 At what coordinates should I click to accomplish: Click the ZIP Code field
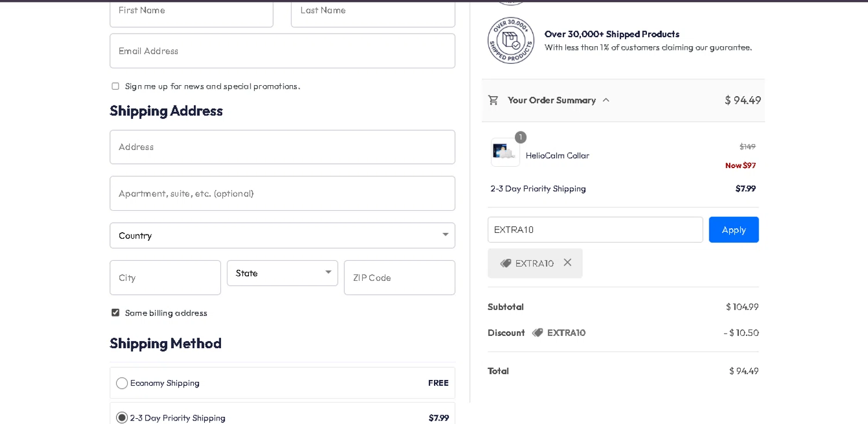(399, 277)
